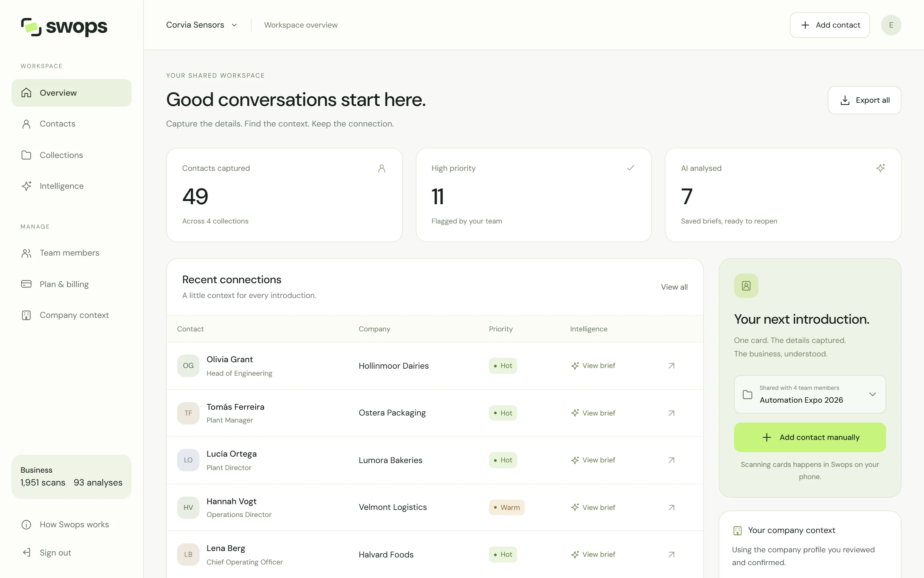The width and height of the screenshot is (924, 578).
Task: Click Hollinmoor Dairies company cell
Action: pyautogui.click(x=394, y=366)
